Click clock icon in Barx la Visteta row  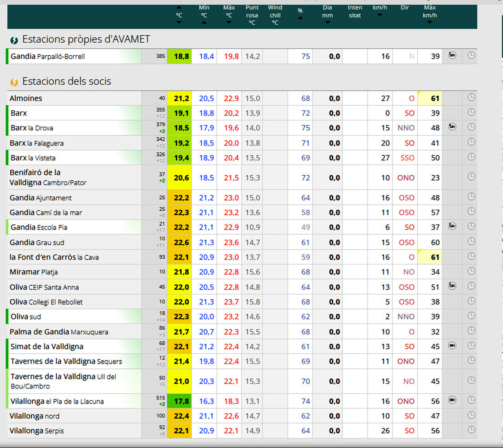pos(471,157)
